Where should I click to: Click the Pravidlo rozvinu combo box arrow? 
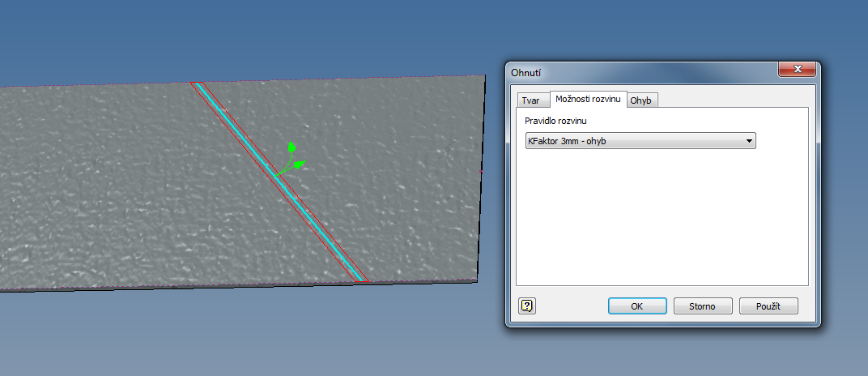(749, 141)
